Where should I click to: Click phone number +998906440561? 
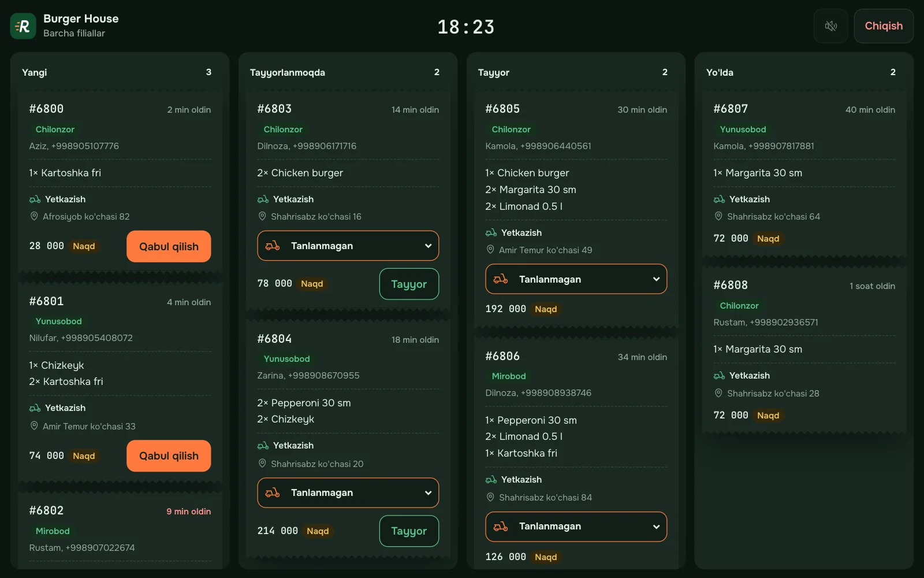(556, 146)
